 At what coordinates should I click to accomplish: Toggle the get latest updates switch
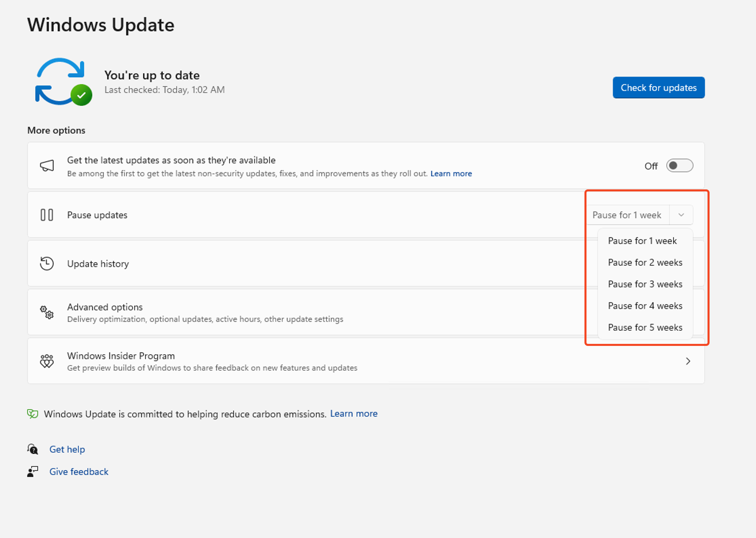tap(679, 166)
